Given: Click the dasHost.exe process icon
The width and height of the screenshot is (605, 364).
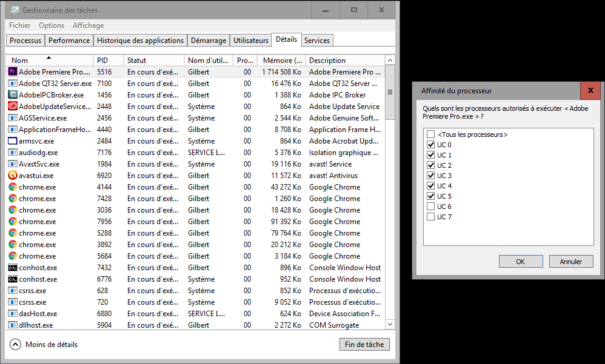Looking at the screenshot, I should pyautogui.click(x=13, y=314).
